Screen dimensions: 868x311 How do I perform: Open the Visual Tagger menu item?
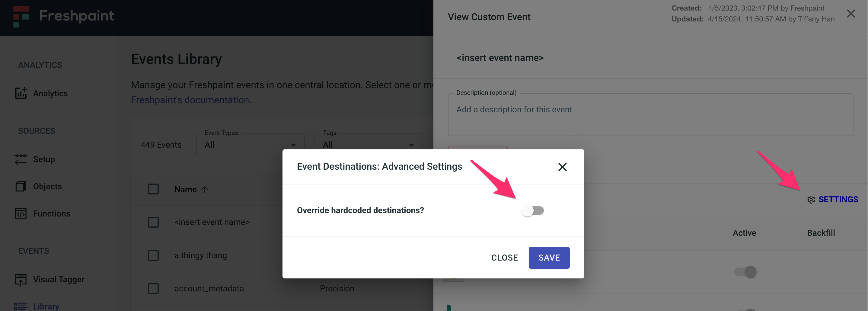click(59, 280)
